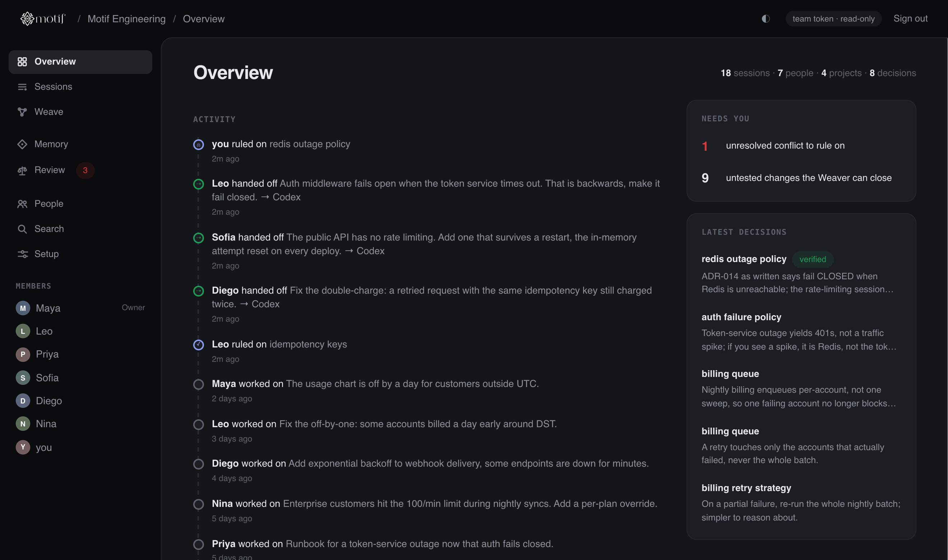Click Sofia's avatar in Members
Image resolution: width=948 pixels, height=560 pixels.
(23, 378)
